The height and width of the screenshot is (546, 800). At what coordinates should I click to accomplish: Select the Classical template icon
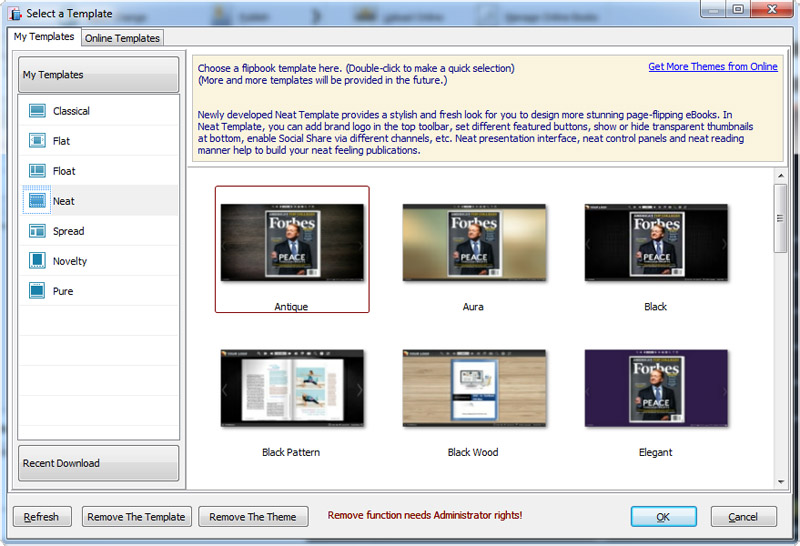point(38,111)
